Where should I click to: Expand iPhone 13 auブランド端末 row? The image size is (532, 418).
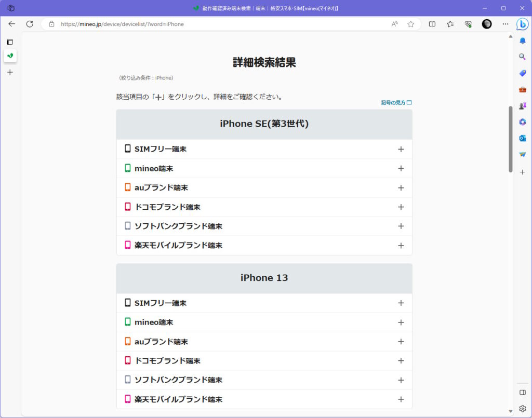[x=264, y=341]
